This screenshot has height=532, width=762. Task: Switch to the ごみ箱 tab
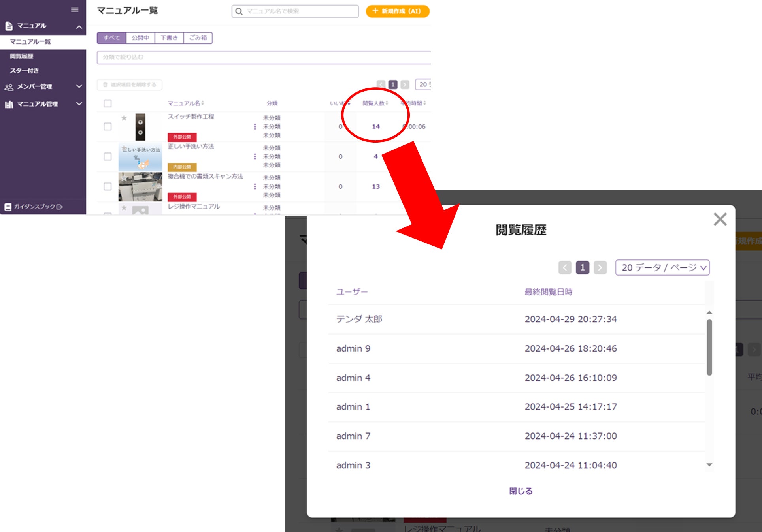pos(198,38)
